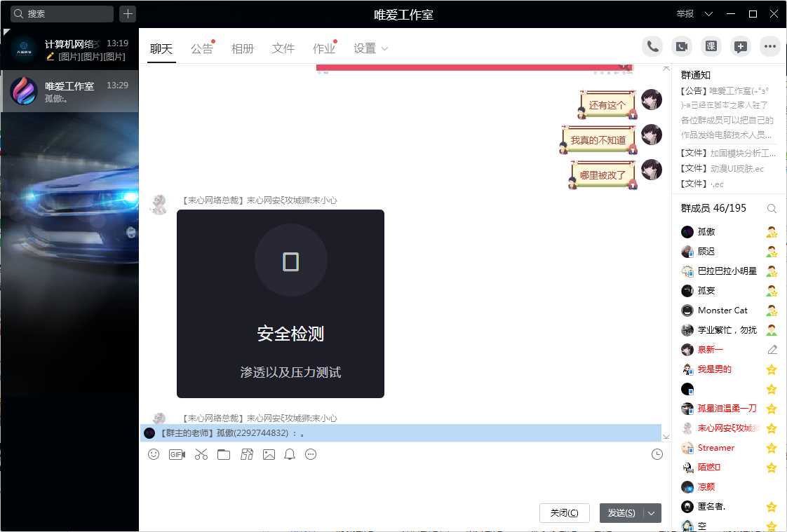
Task: Click the 我真的不知道 message bubble
Action: coord(598,140)
